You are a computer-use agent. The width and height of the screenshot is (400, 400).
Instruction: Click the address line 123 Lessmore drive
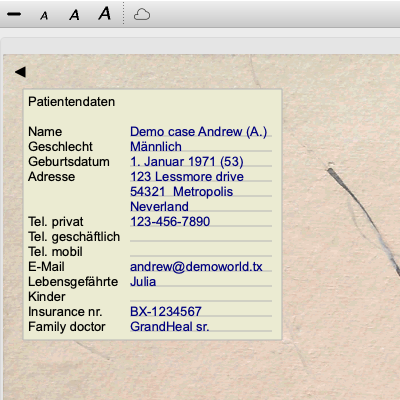pos(201,177)
